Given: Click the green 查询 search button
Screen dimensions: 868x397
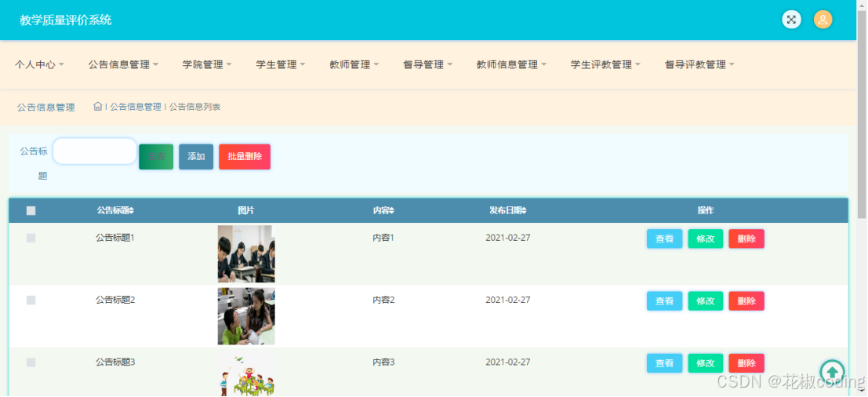Looking at the screenshot, I should (x=156, y=157).
